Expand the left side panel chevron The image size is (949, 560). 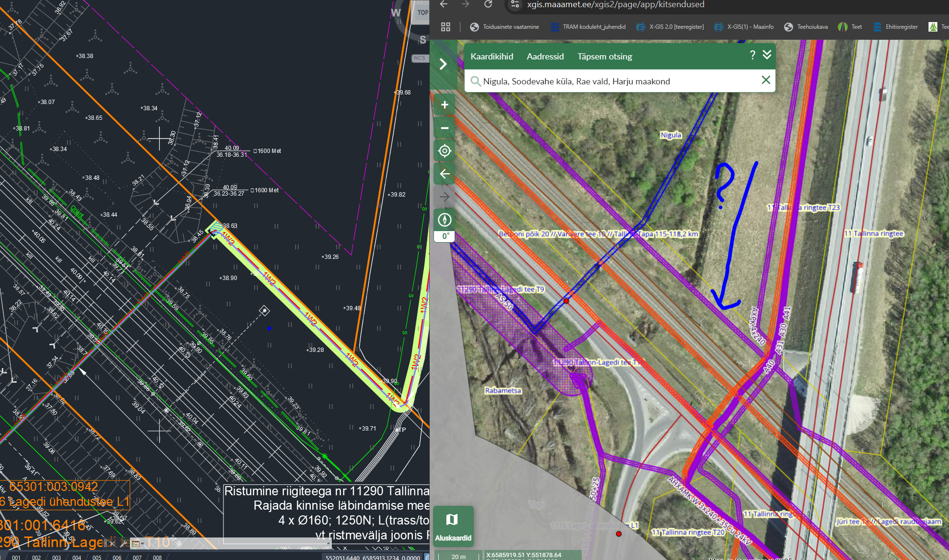(443, 64)
